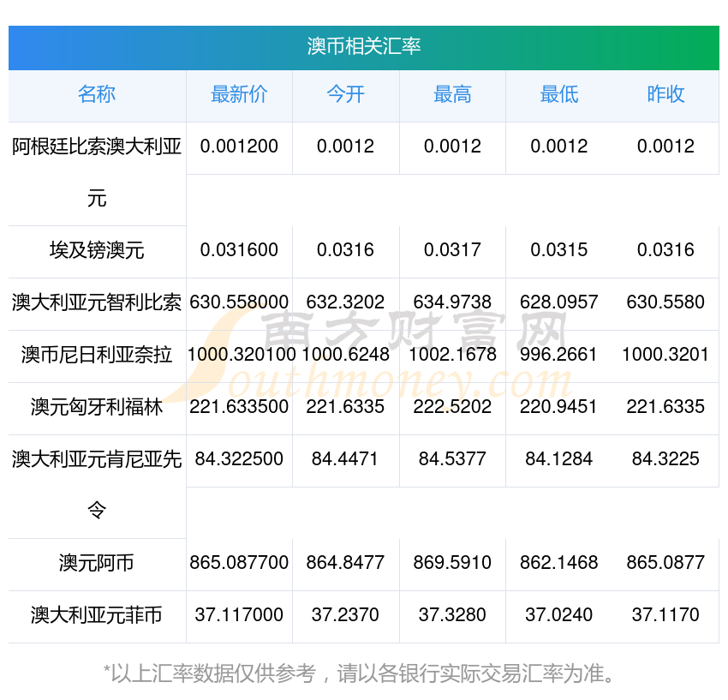
Task: Click low value 220.9451
Action: (x=558, y=406)
